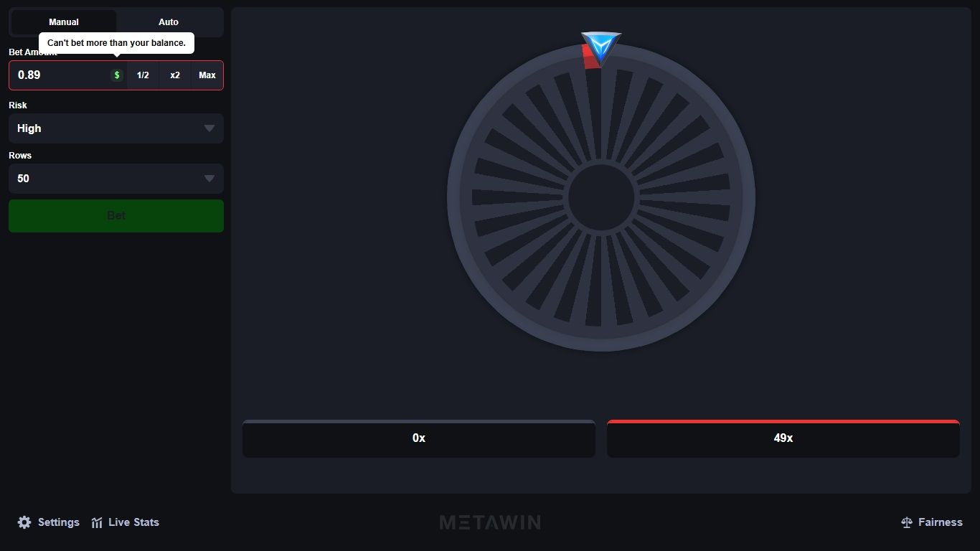Click the Fairness scales icon
Viewport: 980px width, 551px height.
pos(907,522)
